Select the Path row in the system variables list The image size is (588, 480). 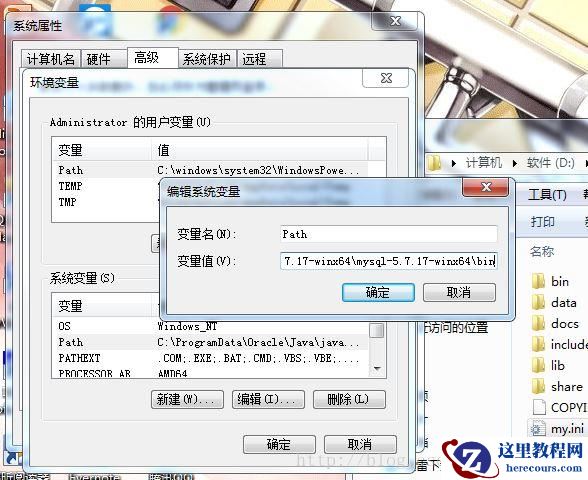(210, 342)
